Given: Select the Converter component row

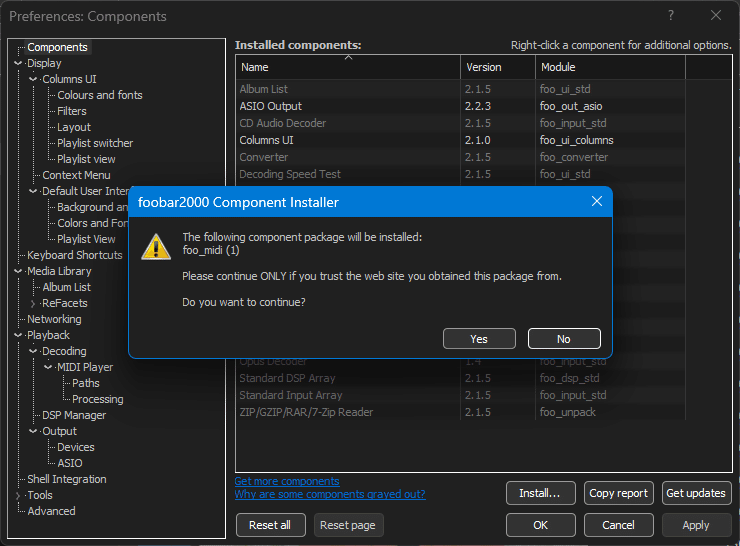Looking at the screenshot, I should coord(460,157).
